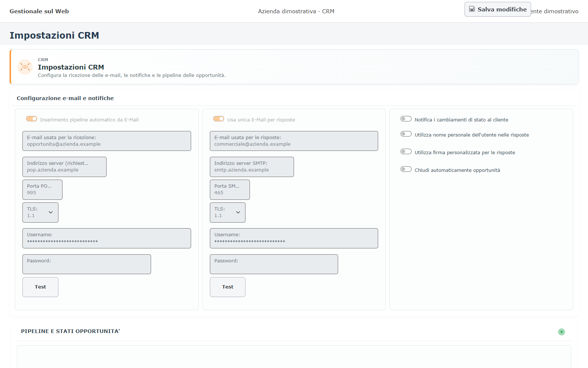Viewport: 588px width, 368px height.
Task: Enable Utilizza nome personale dell'utente nelle risposte
Action: [x=406, y=134]
